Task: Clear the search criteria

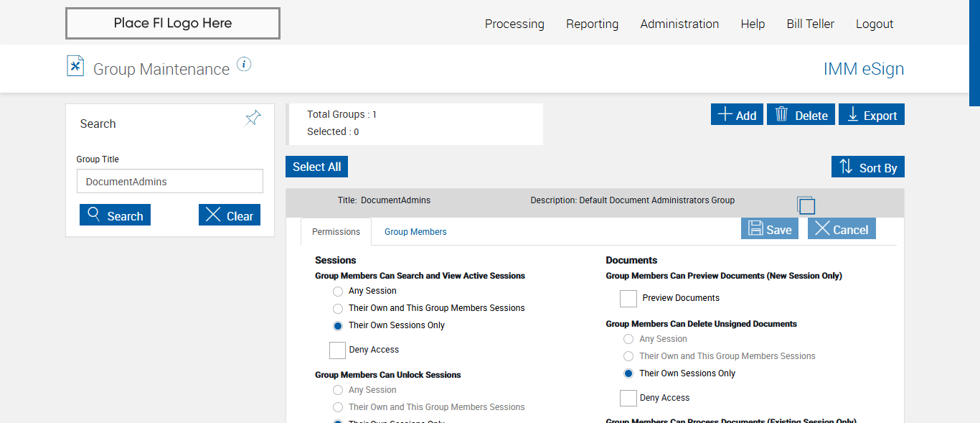Action: 229,215
